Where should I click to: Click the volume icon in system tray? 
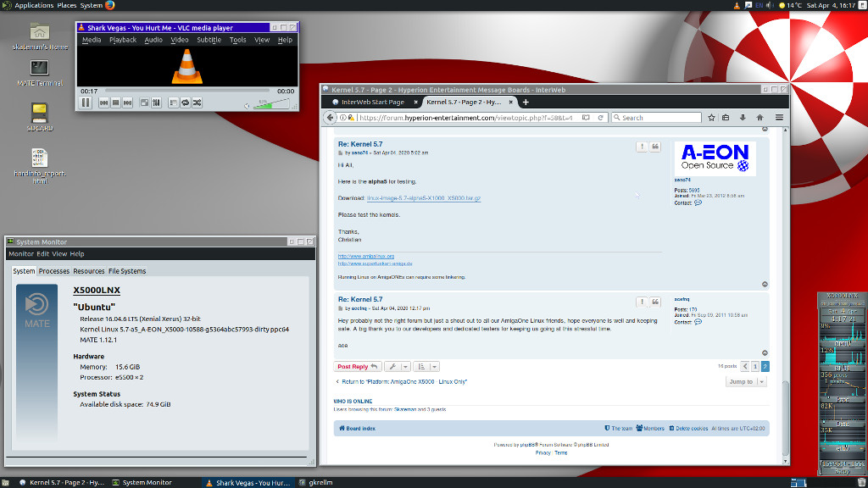(x=770, y=6)
